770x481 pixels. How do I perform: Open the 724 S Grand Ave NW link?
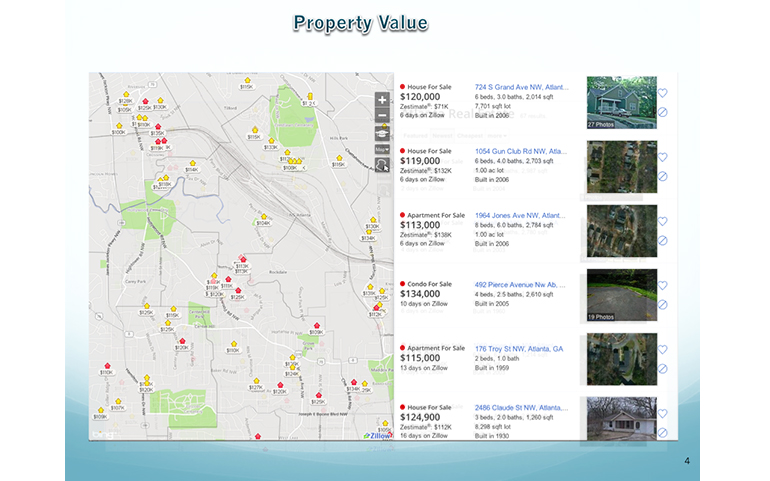coord(521,87)
